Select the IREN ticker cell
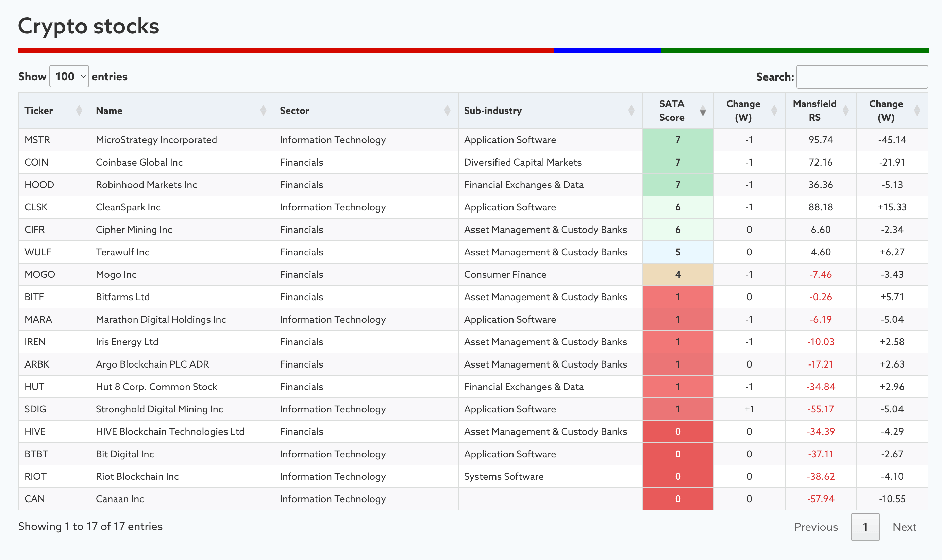 point(54,342)
